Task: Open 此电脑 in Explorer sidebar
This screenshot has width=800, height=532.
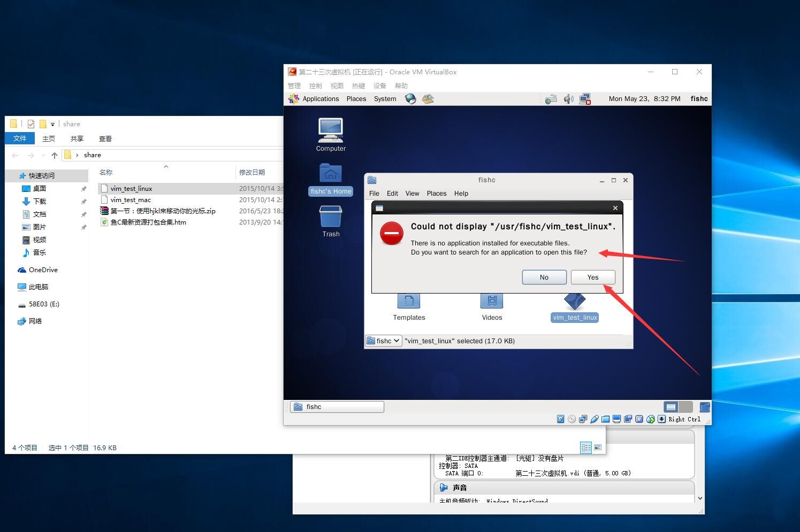Action: (38, 287)
